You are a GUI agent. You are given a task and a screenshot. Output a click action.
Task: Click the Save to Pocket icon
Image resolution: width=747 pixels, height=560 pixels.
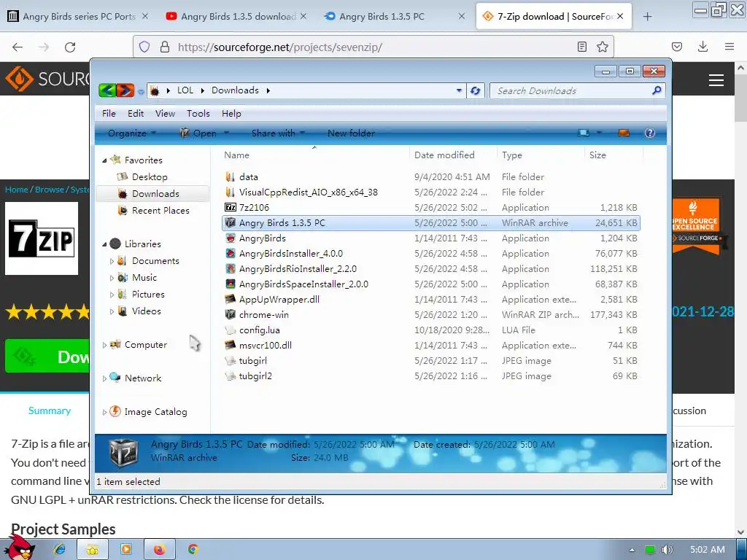(676, 47)
